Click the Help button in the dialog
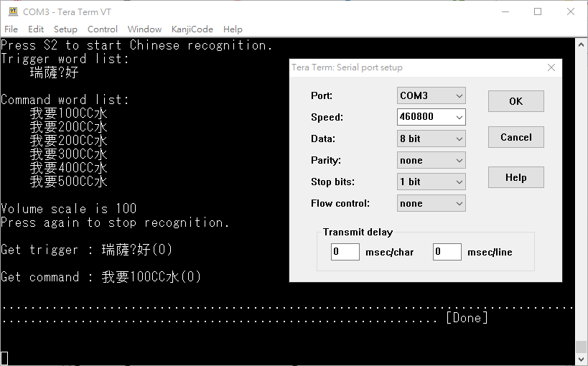This screenshot has width=588, height=366. (x=516, y=177)
